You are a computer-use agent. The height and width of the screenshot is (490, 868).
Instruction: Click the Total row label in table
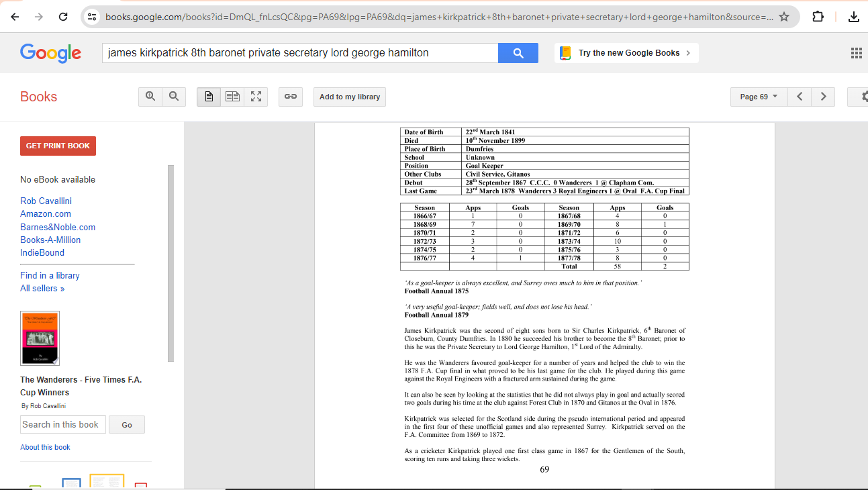569,266
